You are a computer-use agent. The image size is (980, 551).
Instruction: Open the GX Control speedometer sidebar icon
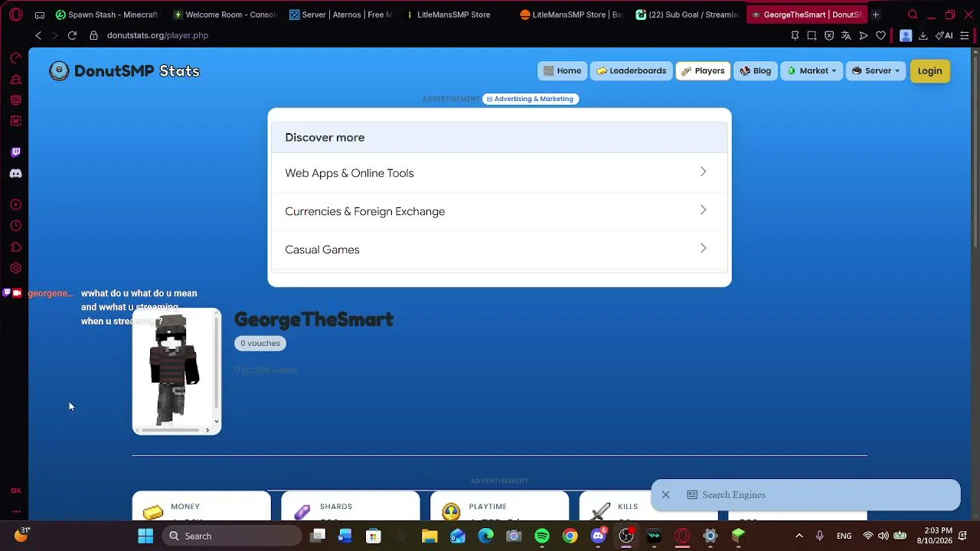[15, 58]
